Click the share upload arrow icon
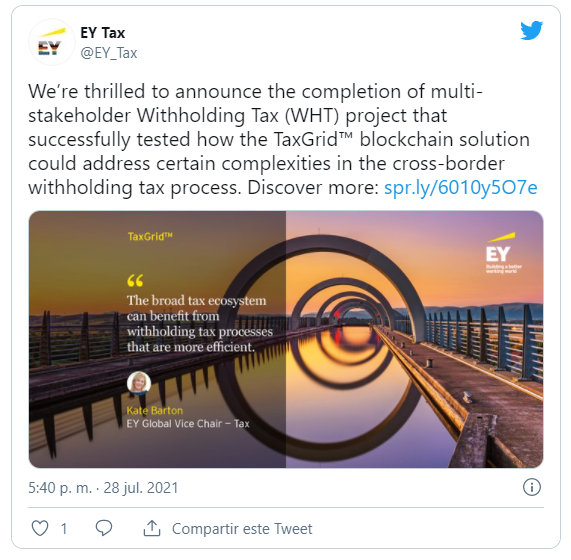Screen dimensions: 571x560 point(152,528)
